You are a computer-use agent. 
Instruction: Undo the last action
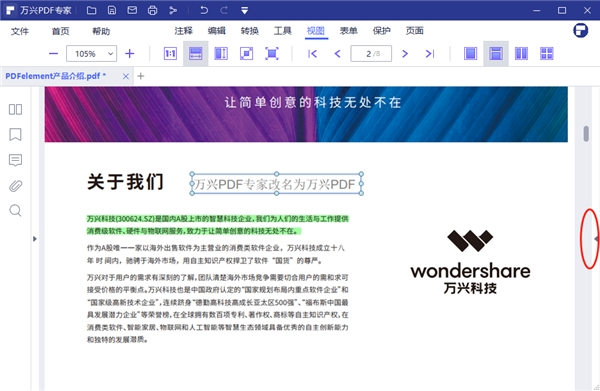[204, 10]
